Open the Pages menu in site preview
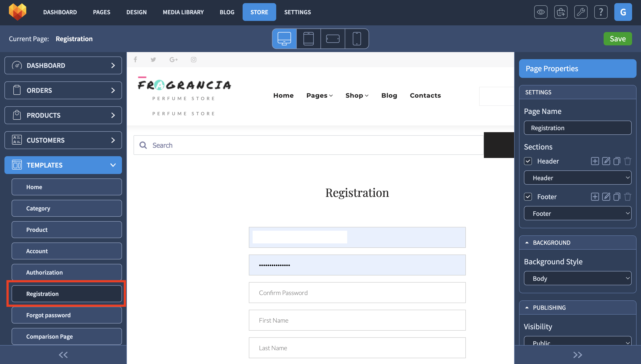Image resolution: width=641 pixels, height=364 pixels. (319, 95)
